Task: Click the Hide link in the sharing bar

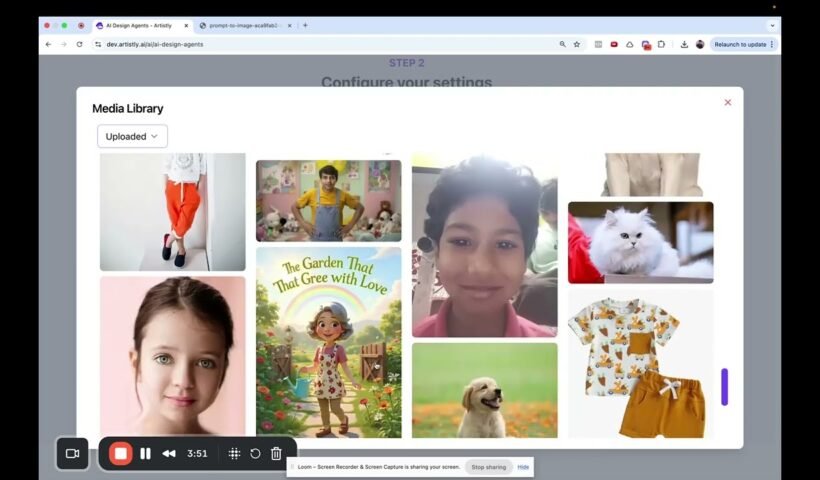Action: [523, 467]
